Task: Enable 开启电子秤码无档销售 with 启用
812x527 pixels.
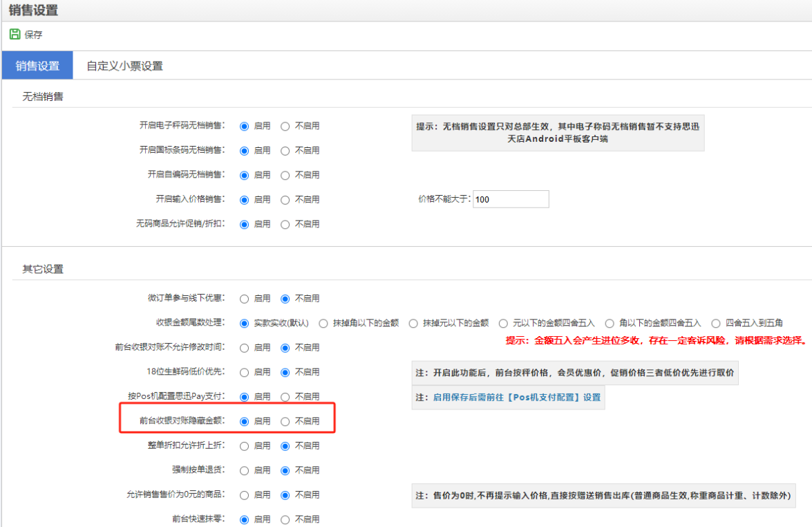Action: click(x=244, y=126)
